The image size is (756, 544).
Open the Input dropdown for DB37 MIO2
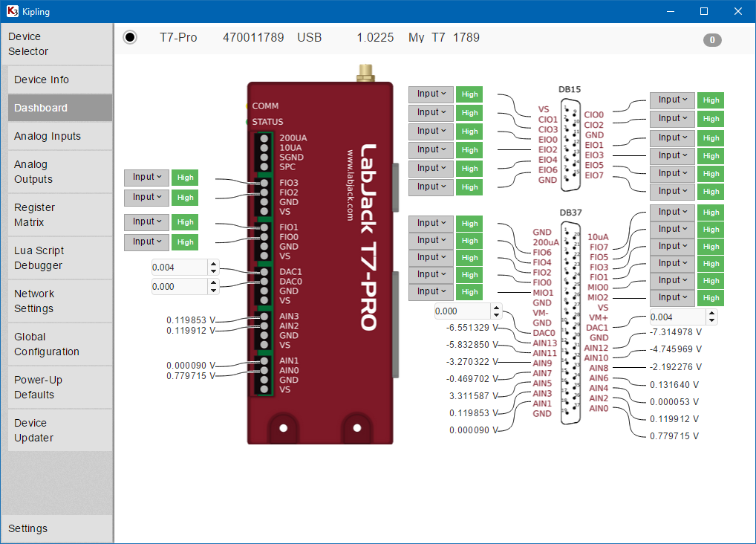point(671,297)
